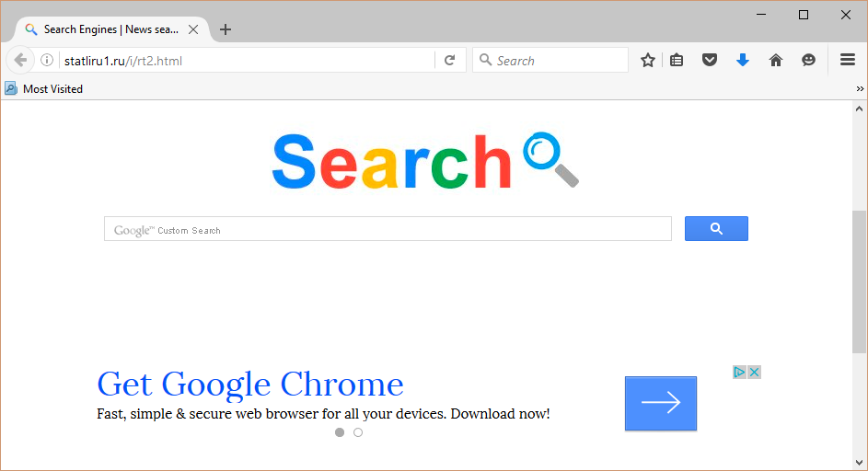Click the blue magnifier search button
Viewport: 868px width, 471px height.
coord(716,228)
